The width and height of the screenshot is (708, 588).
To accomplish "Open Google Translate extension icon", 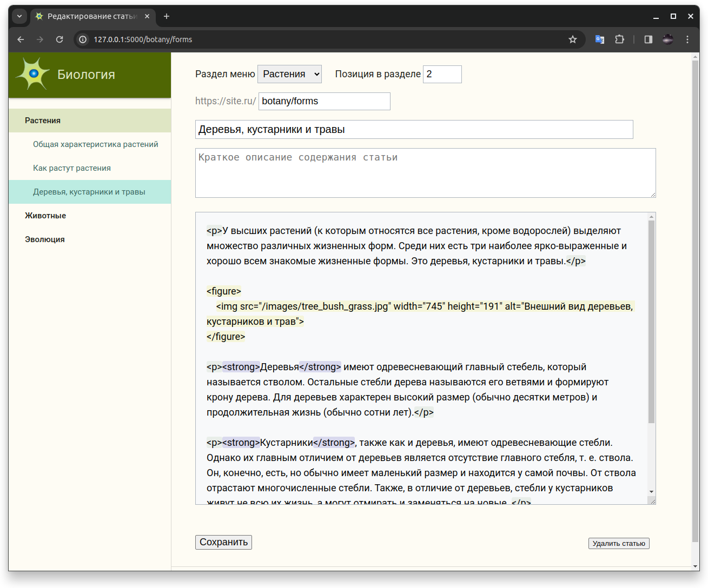I will tap(600, 39).
